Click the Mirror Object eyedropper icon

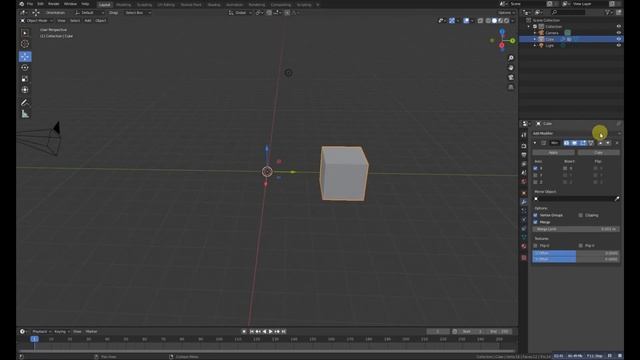click(617, 198)
